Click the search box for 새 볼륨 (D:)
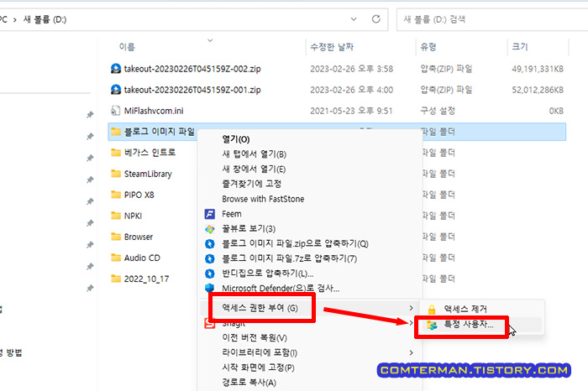 pyautogui.click(x=492, y=19)
